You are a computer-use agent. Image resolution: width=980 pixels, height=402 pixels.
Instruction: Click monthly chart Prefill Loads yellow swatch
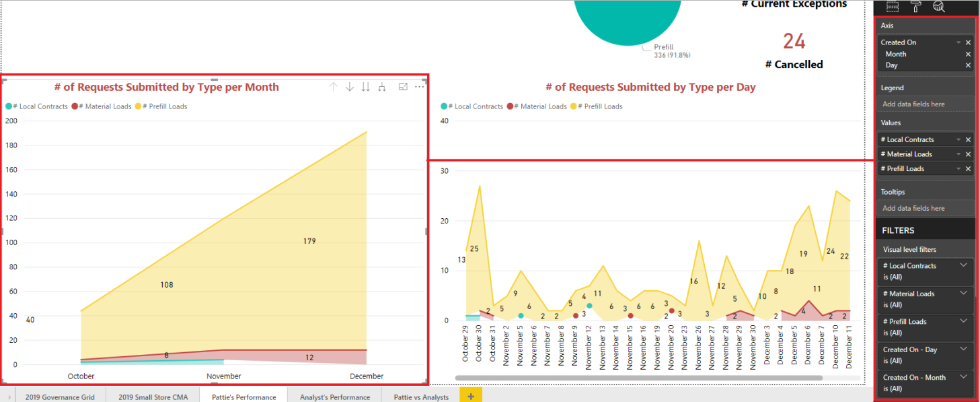coord(139,106)
